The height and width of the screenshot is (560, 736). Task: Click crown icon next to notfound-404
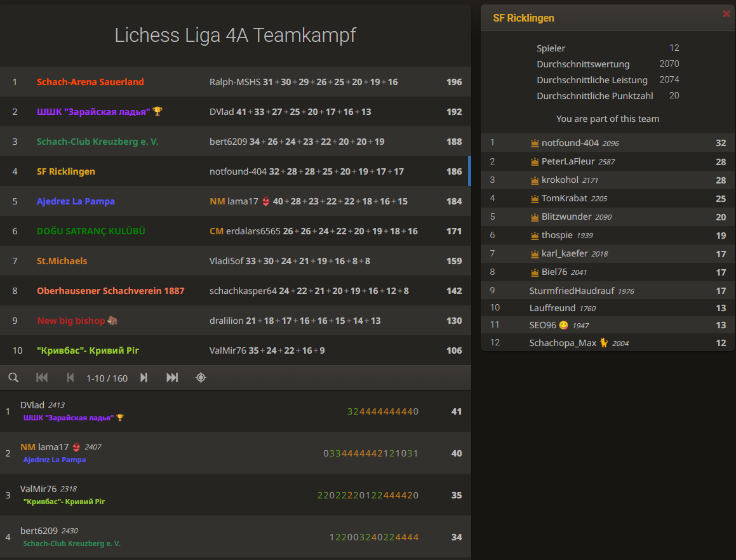(535, 143)
